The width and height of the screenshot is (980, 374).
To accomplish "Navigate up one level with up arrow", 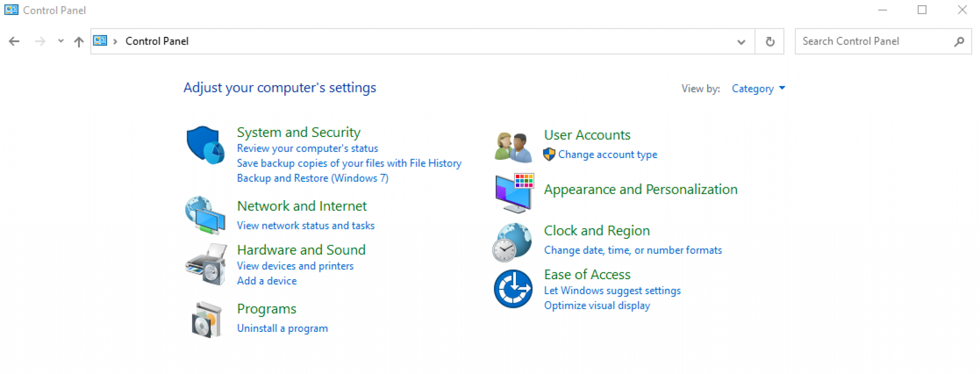I will [79, 42].
